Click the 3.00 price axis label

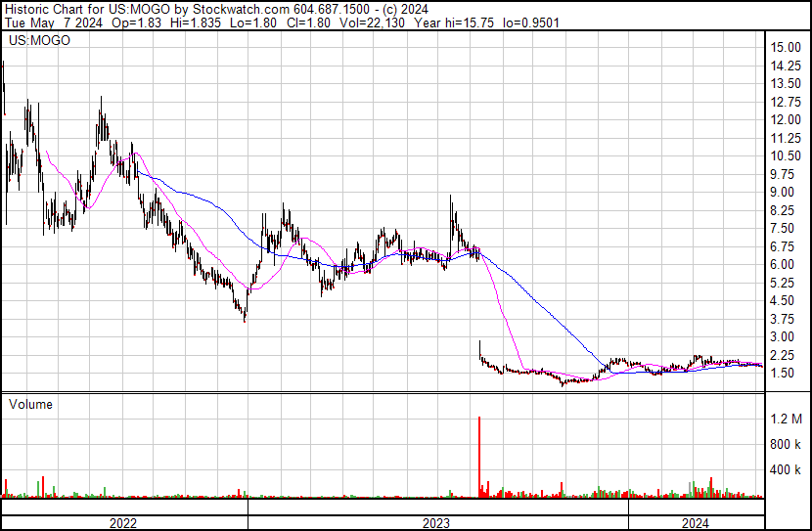coord(783,336)
